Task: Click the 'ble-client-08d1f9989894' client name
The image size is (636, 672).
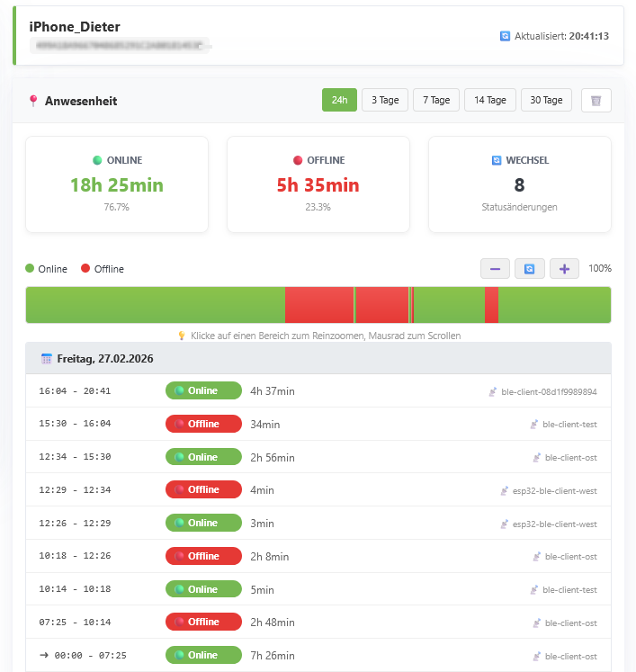Action: 549,391
